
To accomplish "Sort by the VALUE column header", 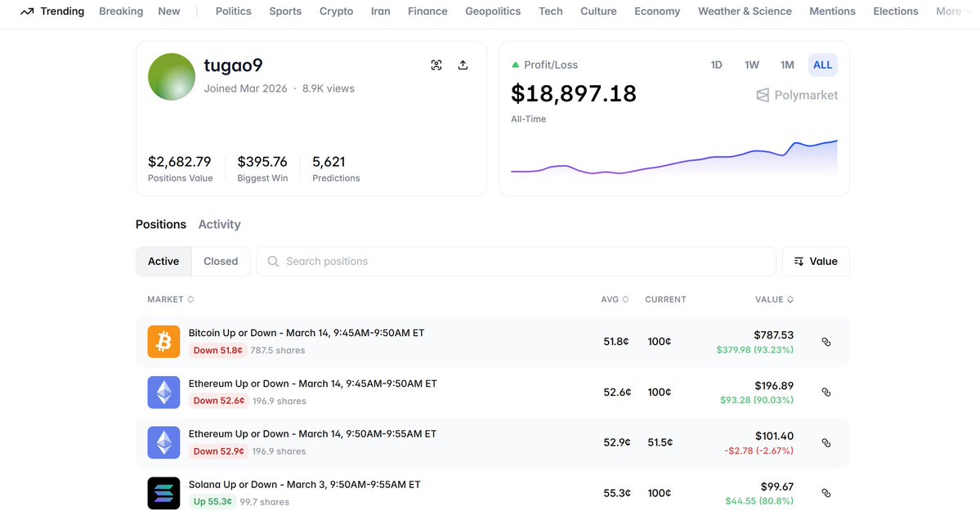I will (x=774, y=299).
